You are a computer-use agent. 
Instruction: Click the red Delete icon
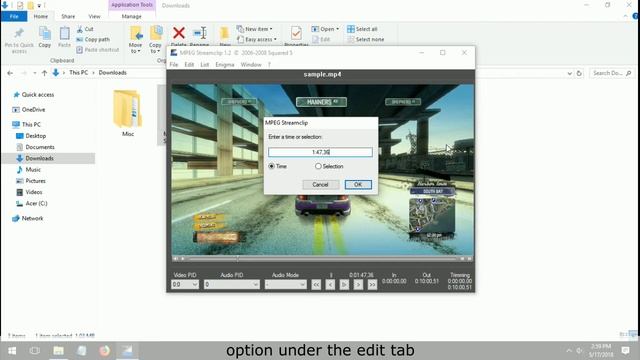(x=179, y=33)
